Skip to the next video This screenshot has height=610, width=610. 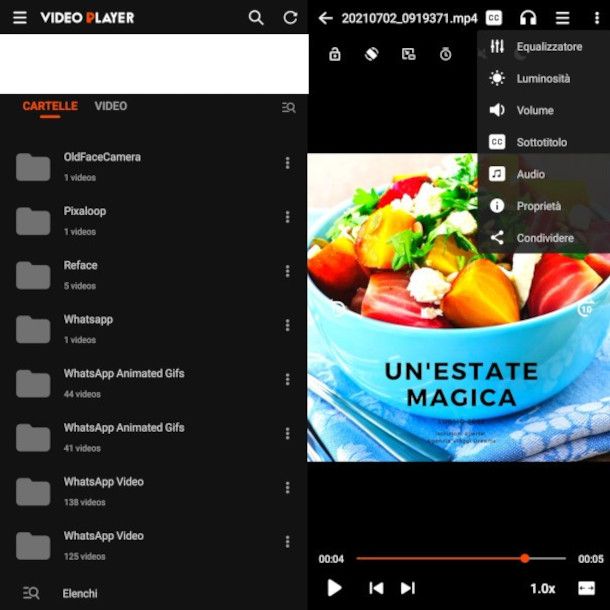click(408, 588)
